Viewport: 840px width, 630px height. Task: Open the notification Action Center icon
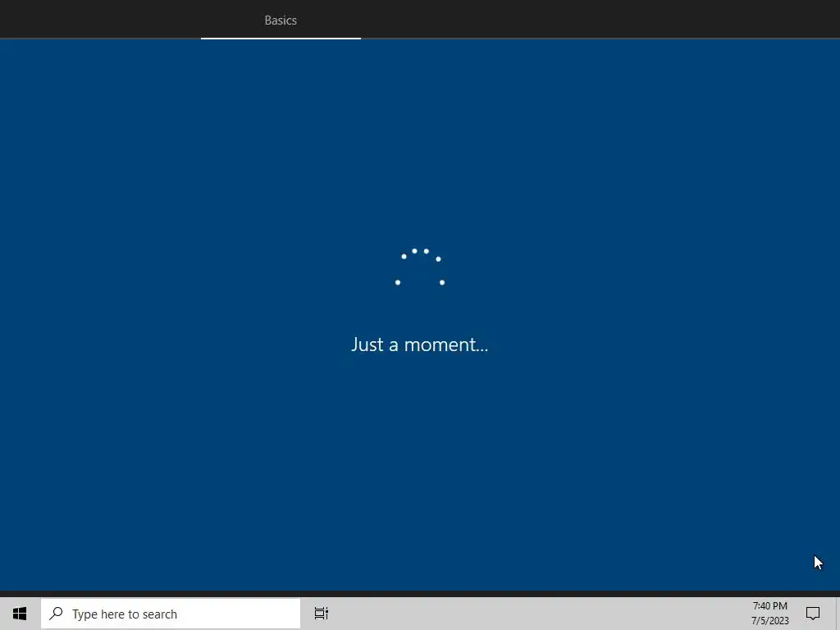pyautogui.click(x=813, y=614)
